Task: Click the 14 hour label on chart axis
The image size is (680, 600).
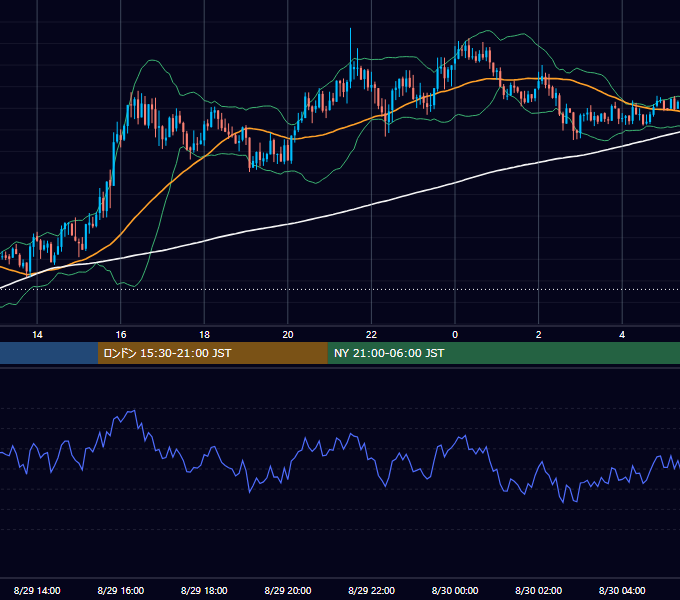Action: [37, 335]
